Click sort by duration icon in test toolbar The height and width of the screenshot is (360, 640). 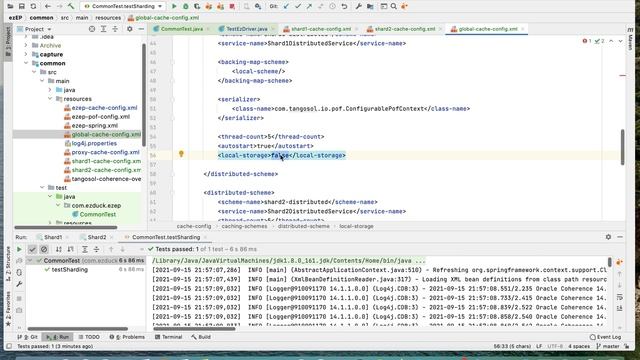71,249
